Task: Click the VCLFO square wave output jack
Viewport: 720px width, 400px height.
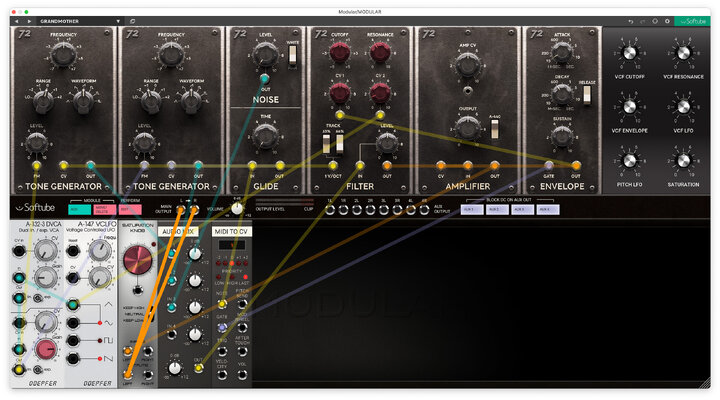Action: click(x=73, y=341)
